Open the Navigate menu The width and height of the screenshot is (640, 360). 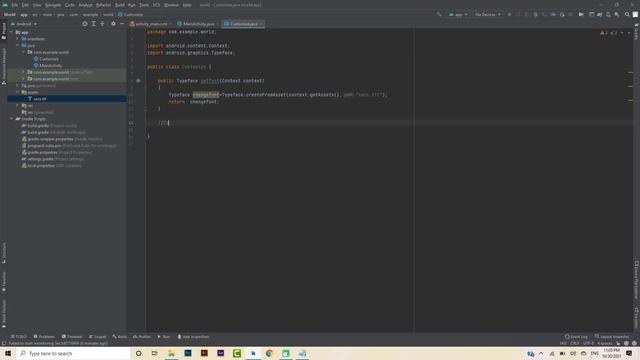point(53,5)
